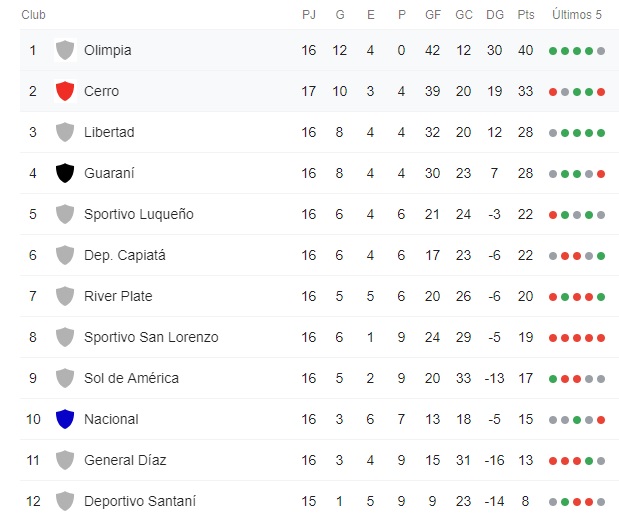
Task: Click the River Plate shield icon
Action: [66, 296]
